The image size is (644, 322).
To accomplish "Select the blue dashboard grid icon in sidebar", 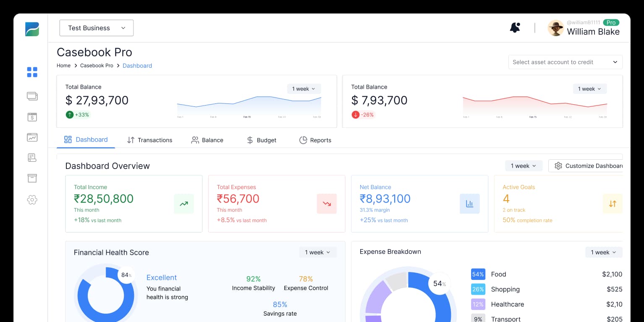I will pyautogui.click(x=32, y=72).
